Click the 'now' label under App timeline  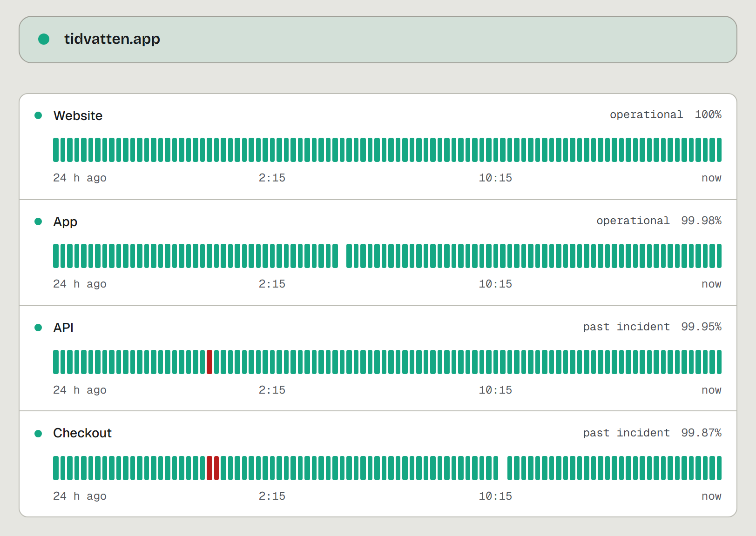pyautogui.click(x=711, y=284)
